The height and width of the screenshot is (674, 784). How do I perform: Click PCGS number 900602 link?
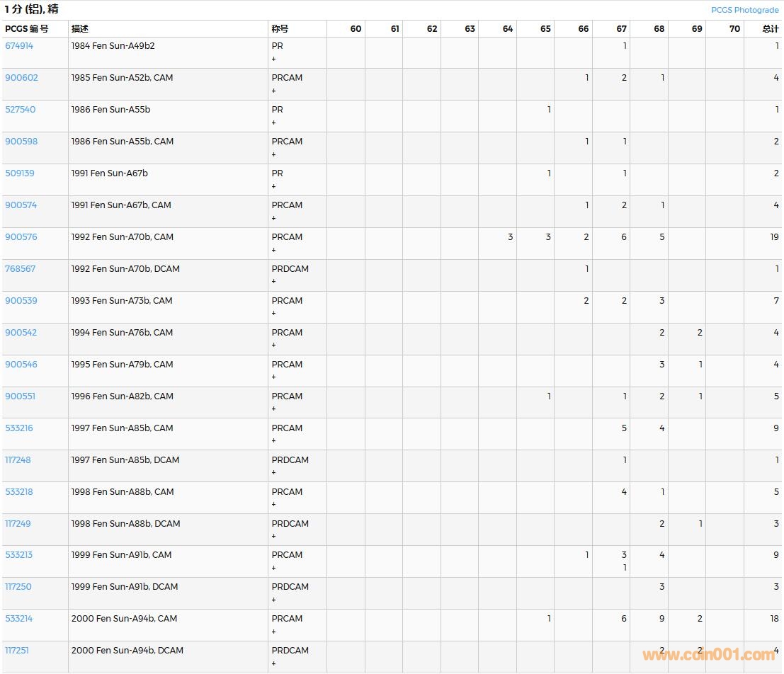click(x=21, y=78)
